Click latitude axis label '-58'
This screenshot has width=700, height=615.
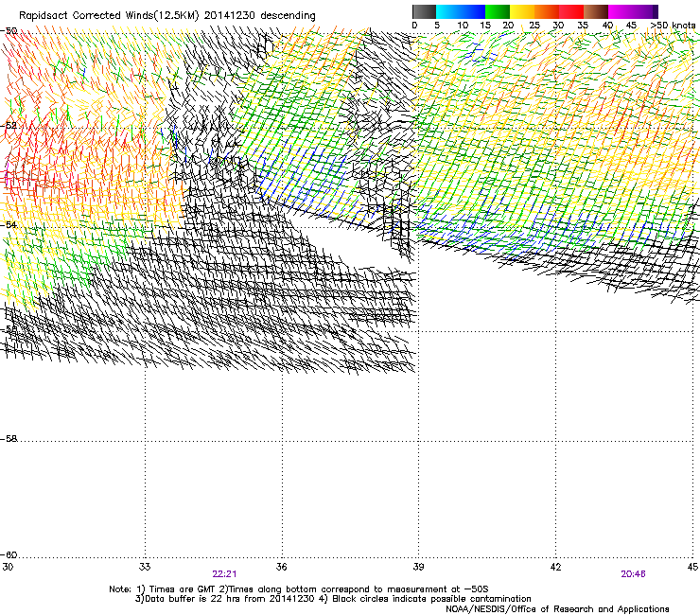[9, 439]
